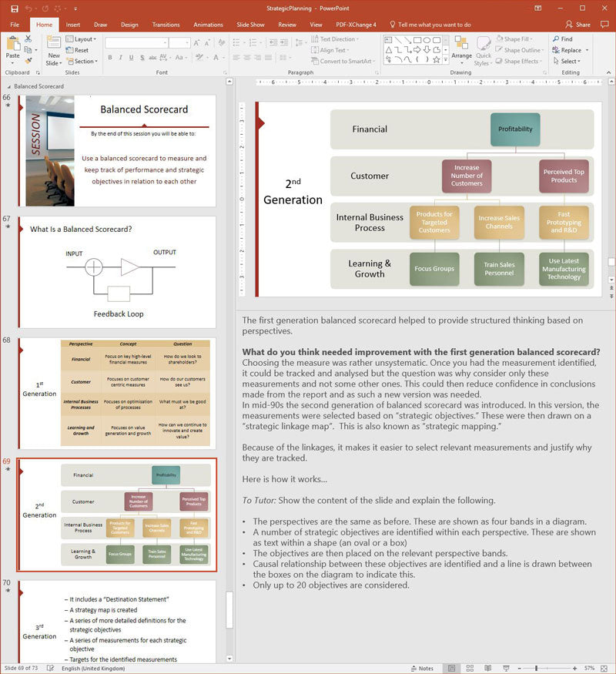Switch to the Design tab
The height and width of the screenshot is (674, 616).
tap(129, 25)
